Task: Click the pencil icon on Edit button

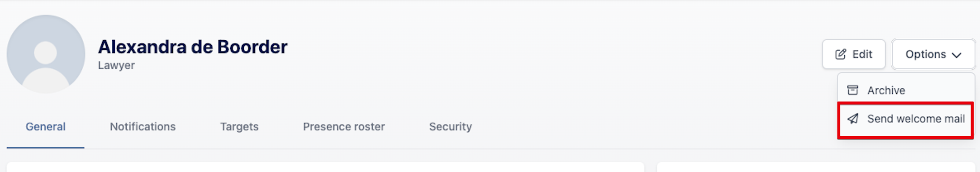Action: pos(840,54)
